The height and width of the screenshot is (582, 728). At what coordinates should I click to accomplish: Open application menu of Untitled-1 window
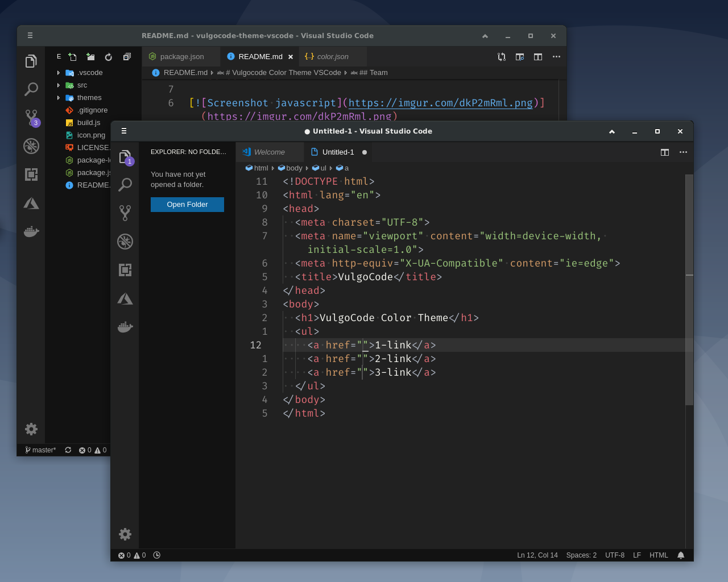(x=124, y=131)
